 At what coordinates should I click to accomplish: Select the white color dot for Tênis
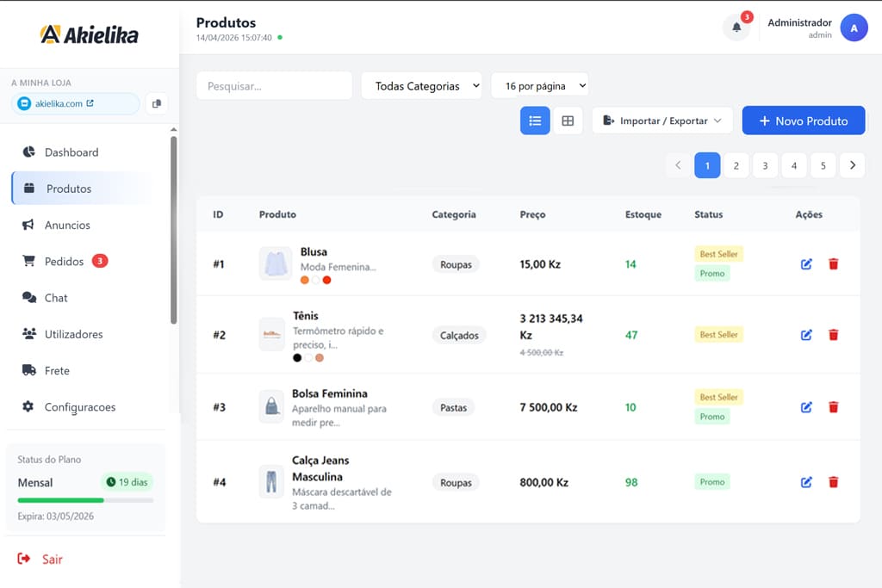pos(307,356)
